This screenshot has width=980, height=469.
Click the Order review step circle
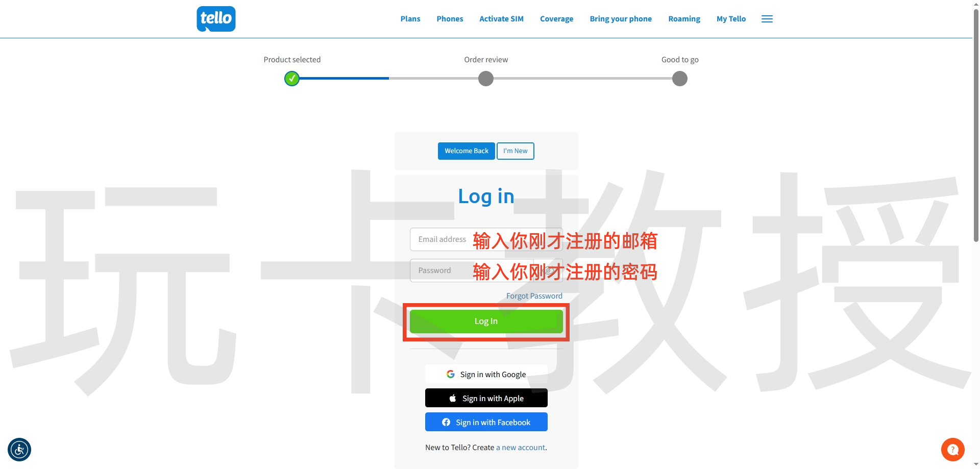click(x=486, y=79)
